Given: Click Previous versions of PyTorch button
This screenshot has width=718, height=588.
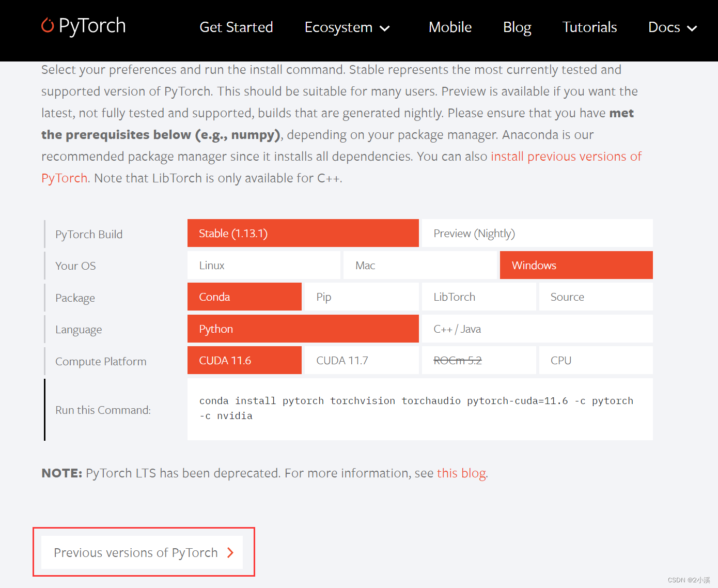Looking at the screenshot, I should pos(135,552).
